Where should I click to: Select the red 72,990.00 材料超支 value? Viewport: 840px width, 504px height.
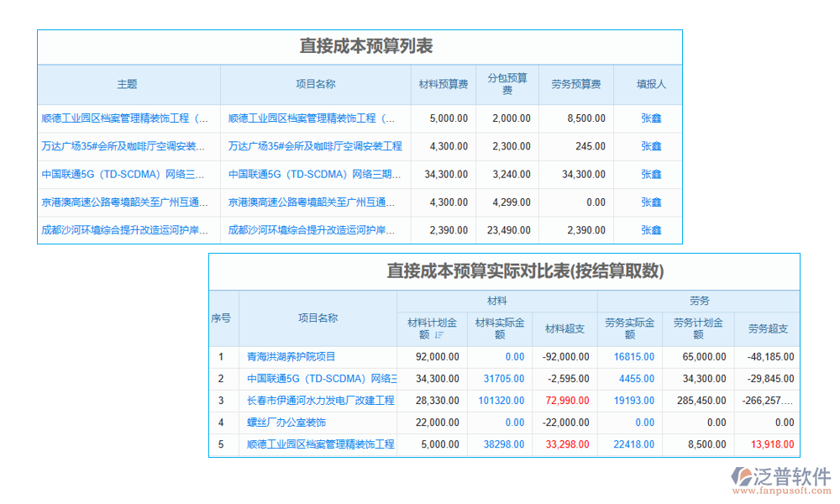pyautogui.click(x=566, y=402)
